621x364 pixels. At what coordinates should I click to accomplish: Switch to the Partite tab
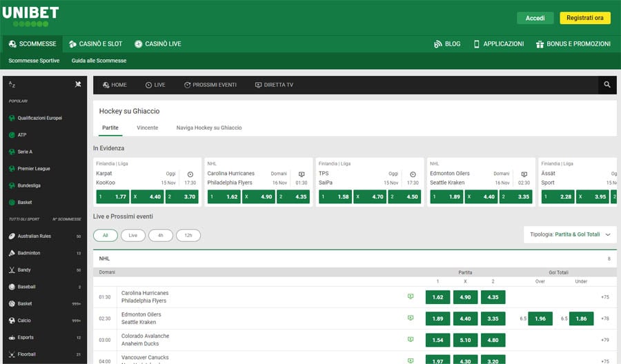[110, 128]
